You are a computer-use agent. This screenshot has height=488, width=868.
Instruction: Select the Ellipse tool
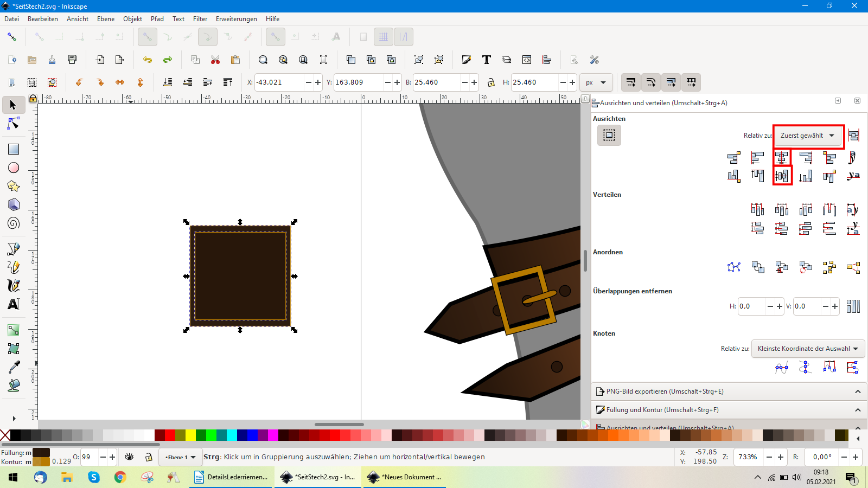coord(14,168)
